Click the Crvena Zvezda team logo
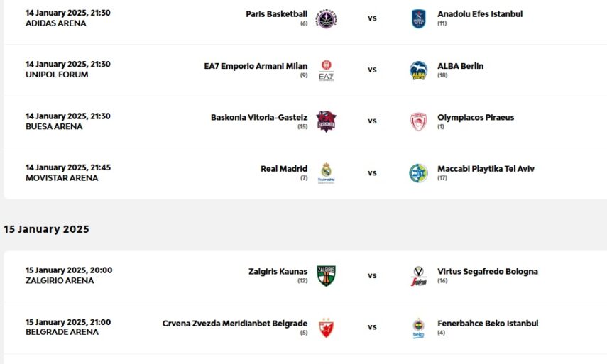Viewport: 607px width, 364px height. [326, 328]
